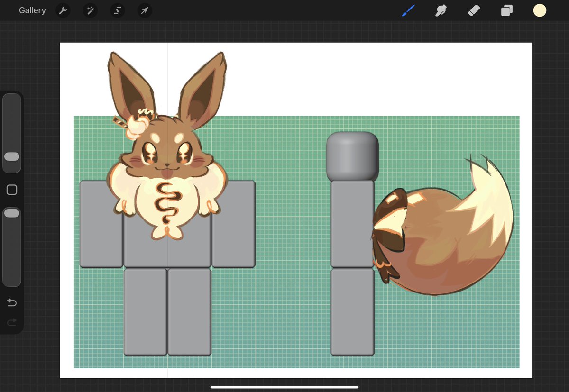Image resolution: width=569 pixels, height=392 pixels.
Task: Open the Actions wrench menu
Action: (x=63, y=10)
